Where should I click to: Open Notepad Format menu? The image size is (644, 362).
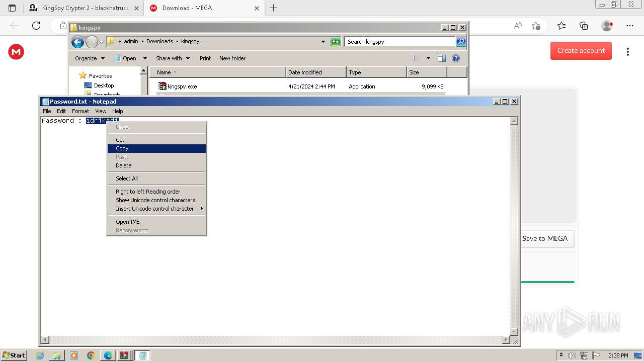point(80,111)
